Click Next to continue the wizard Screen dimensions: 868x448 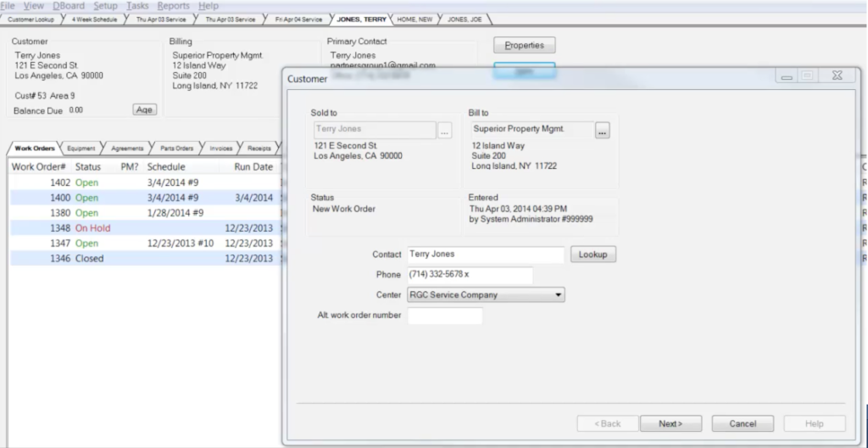point(670,423)
